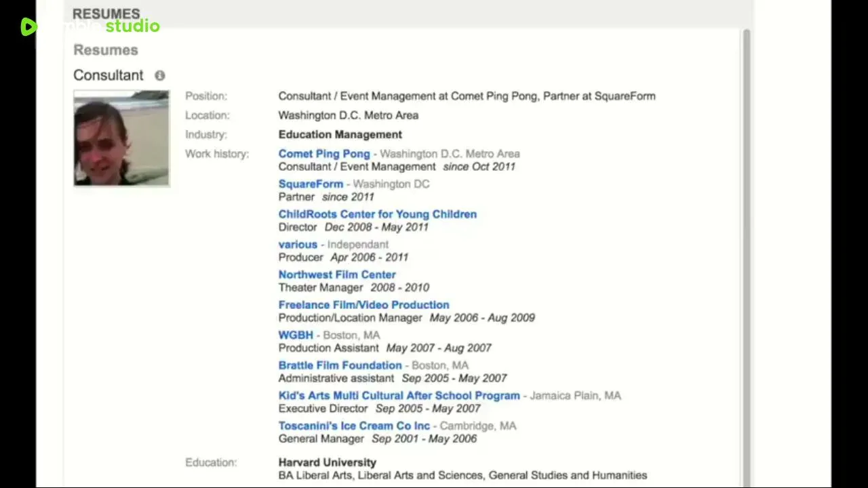Image resolution: width=868 pixels, height=488 pixels.
Task: Click the 'Partner since 2011' line
Action: (x=326, y=197)
